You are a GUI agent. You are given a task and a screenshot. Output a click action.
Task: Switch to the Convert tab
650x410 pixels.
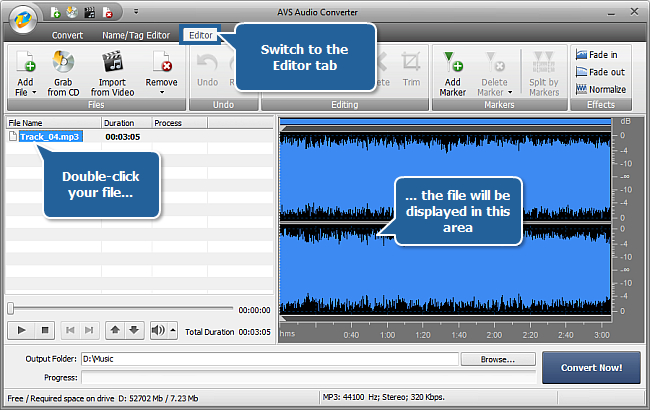[x=67, y=35]
